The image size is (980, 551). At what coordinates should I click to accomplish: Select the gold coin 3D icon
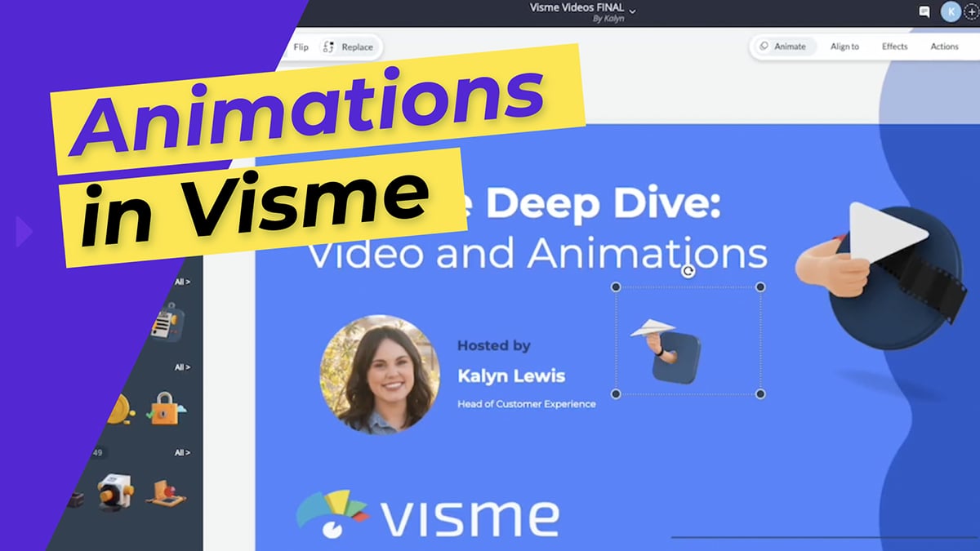pyautogui.click(x=120, y=407)
